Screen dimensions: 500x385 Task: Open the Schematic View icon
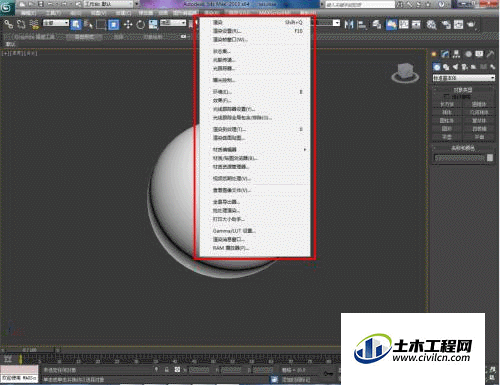[x=416, y=24]
